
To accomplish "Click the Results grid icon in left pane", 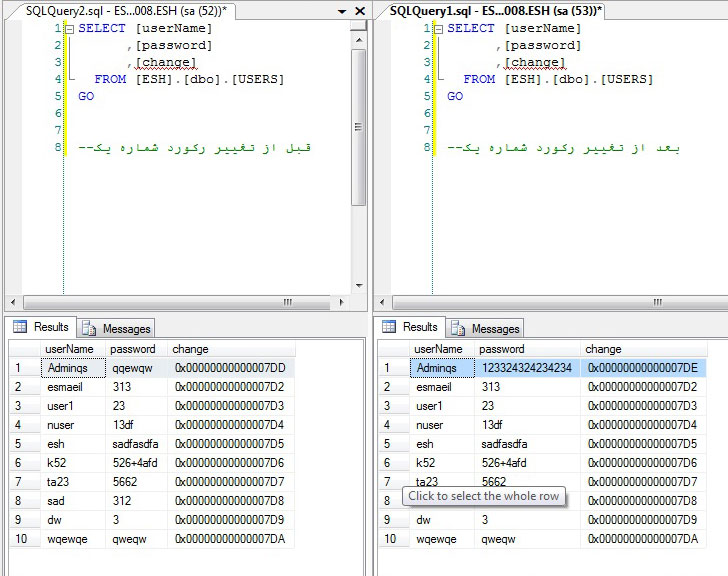I will coord(20,327).
